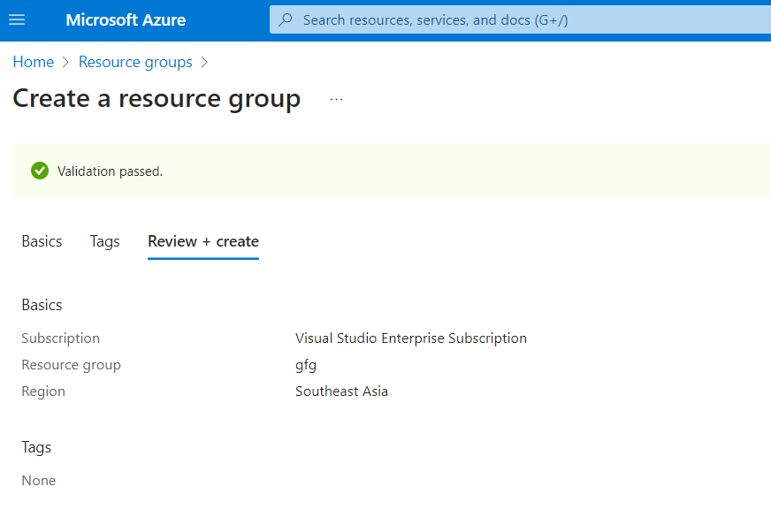Click the Southeast Asia region value
The height and width of the screenshot is (532, 771).
[x=341, y=391]
